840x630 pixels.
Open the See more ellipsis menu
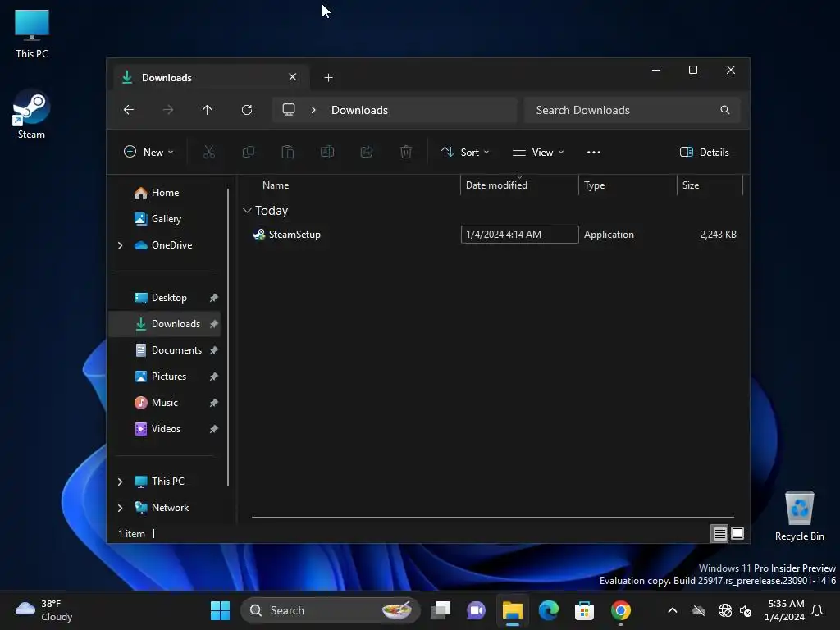click(x=594, y=152)
